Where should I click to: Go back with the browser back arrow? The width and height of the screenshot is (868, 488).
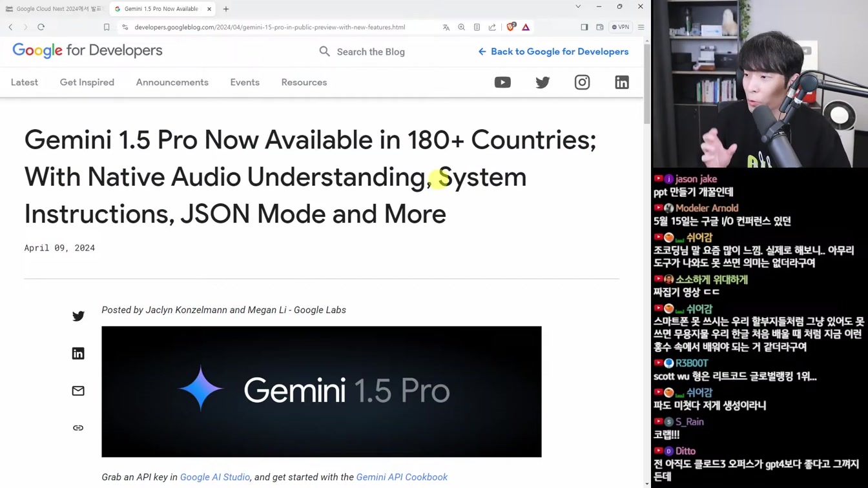pos(10,27)
